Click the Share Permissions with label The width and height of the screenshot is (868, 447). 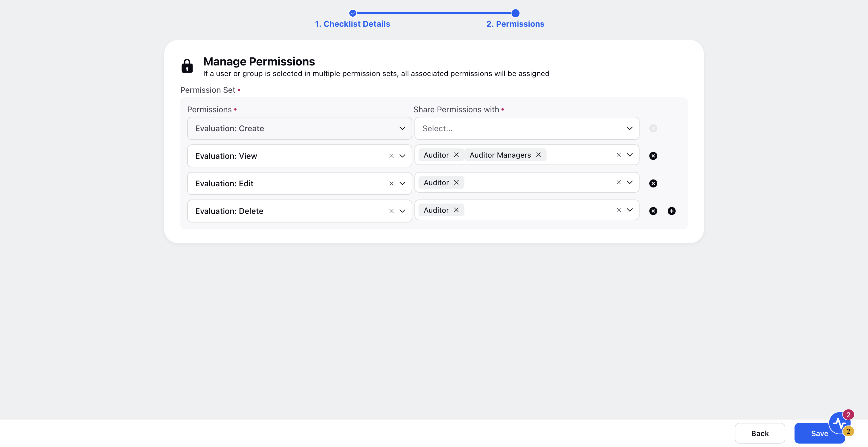coord(456,110)
